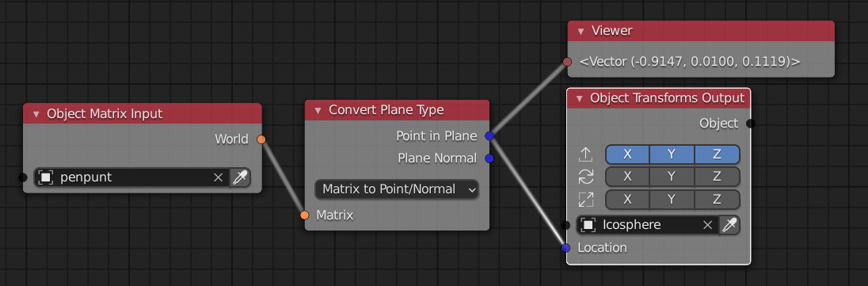868x286 pixels.
Task: Click the object input socket beside penpunt
Action: 22,177
